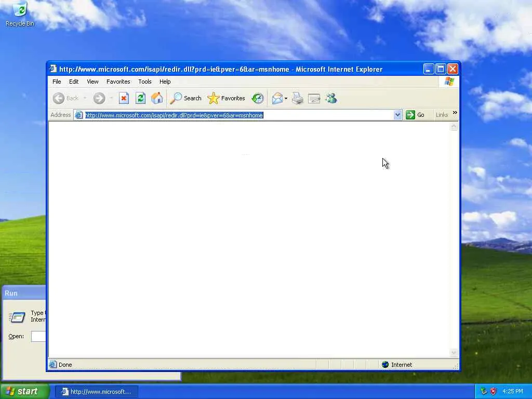Open the Favorites star pane

(226, 98)
